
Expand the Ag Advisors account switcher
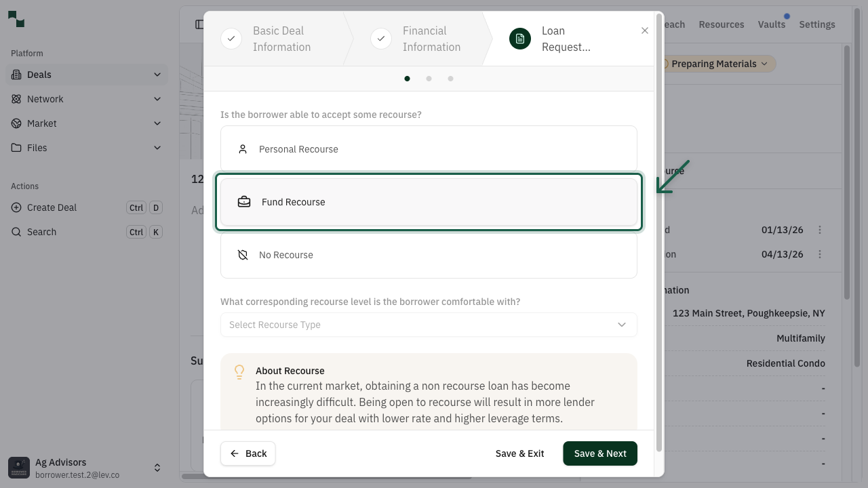pyautogui.click(x=157, y=467)
